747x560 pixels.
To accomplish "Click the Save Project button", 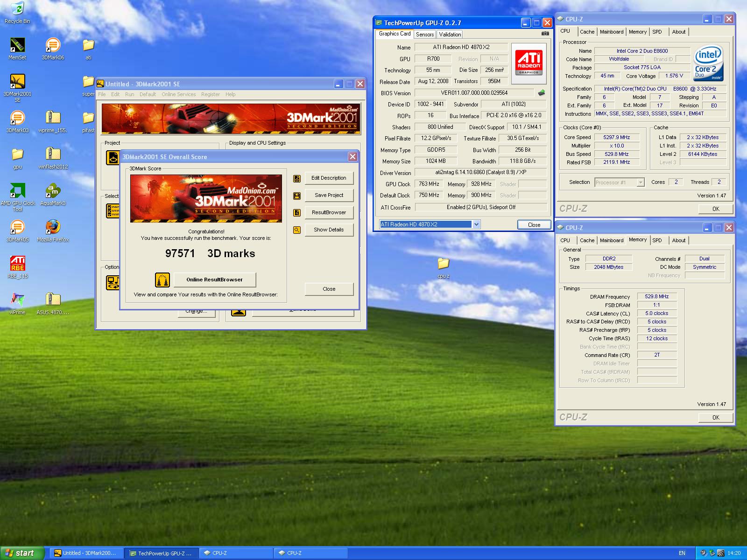I will (329, 196).
